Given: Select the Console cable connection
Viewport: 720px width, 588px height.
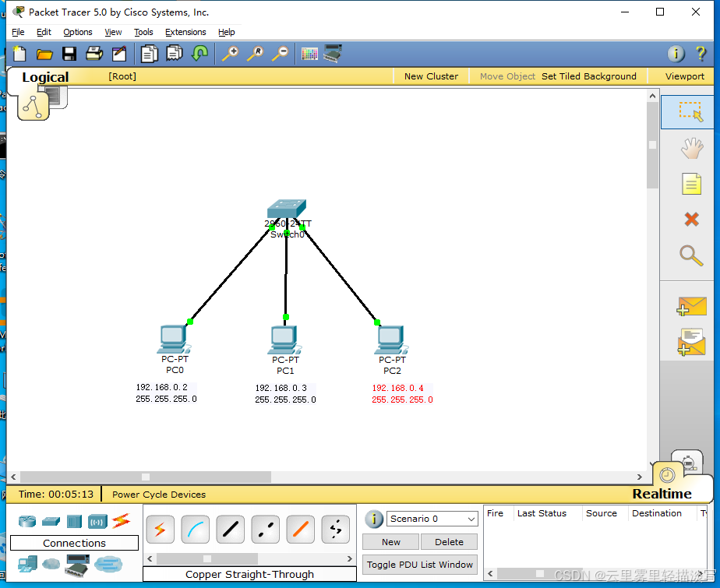Looking at the screenshot, I should click(x=195, y=530).
